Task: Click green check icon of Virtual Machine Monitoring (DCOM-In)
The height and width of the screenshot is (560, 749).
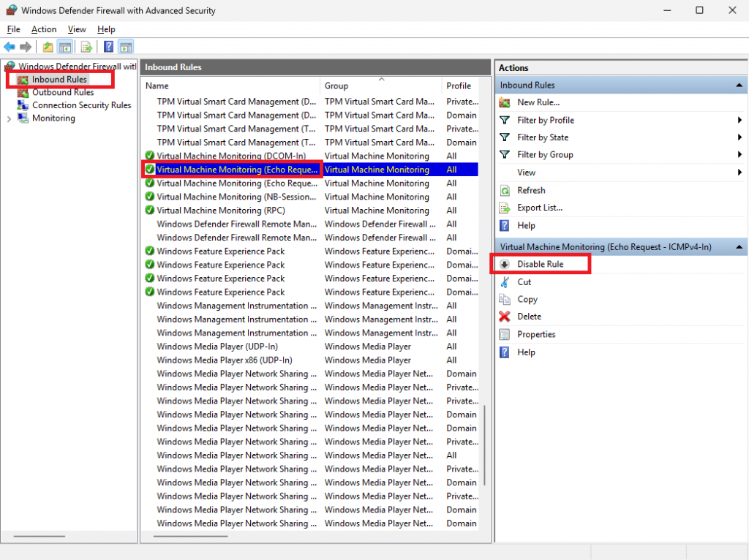Action: pos(149,156)
